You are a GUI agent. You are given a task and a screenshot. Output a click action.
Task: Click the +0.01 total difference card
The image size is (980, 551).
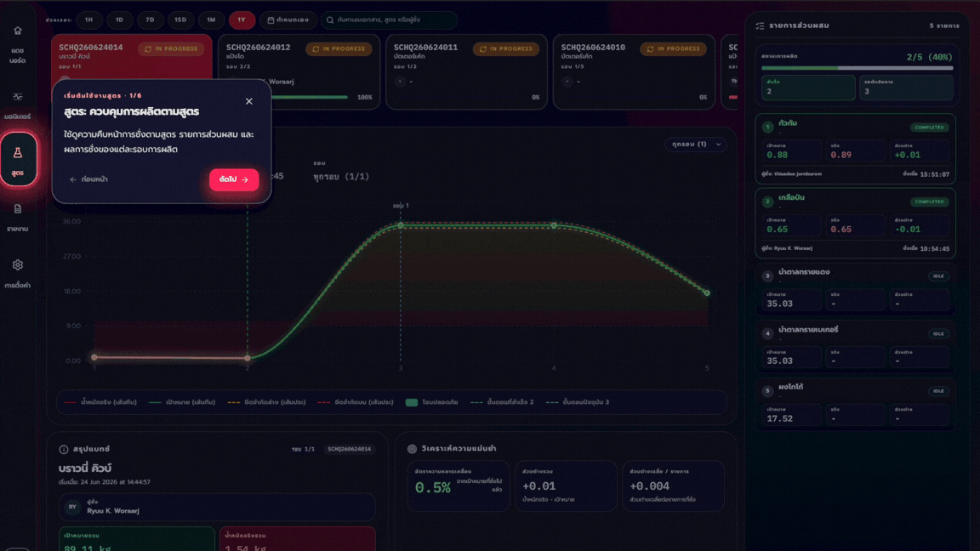(566, 486)
